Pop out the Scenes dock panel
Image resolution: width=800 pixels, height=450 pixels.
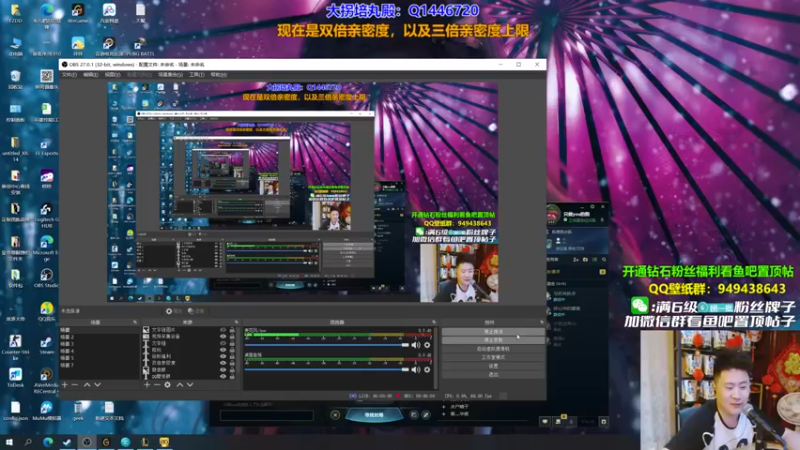pyautogui.click(x=135, y=322)
